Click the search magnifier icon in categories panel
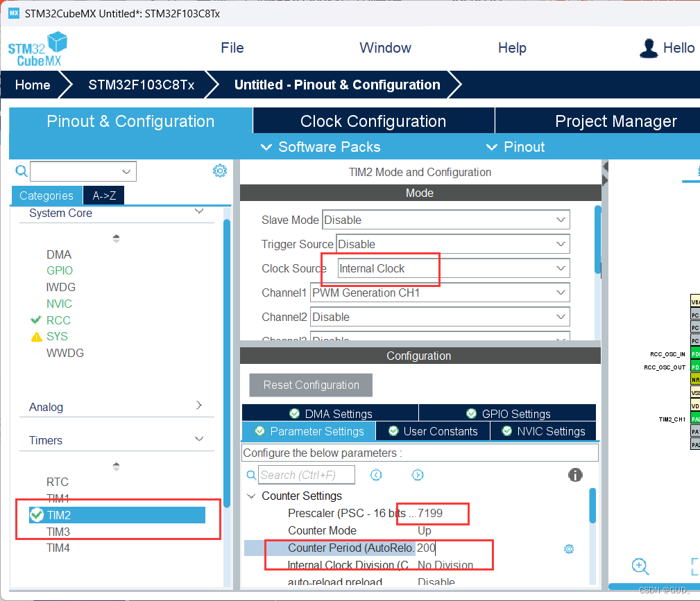The height and width of the screenshot is (601, 700). [x=21, y=171]
